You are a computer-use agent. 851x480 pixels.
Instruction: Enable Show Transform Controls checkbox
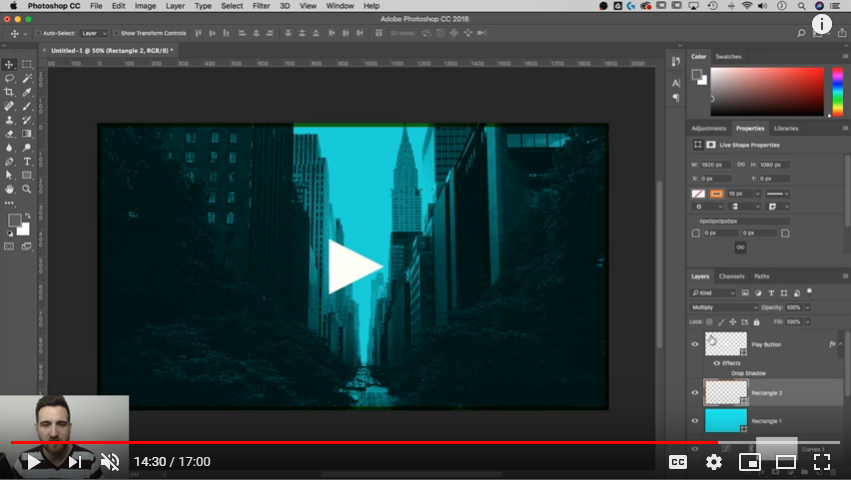(116, 33)
